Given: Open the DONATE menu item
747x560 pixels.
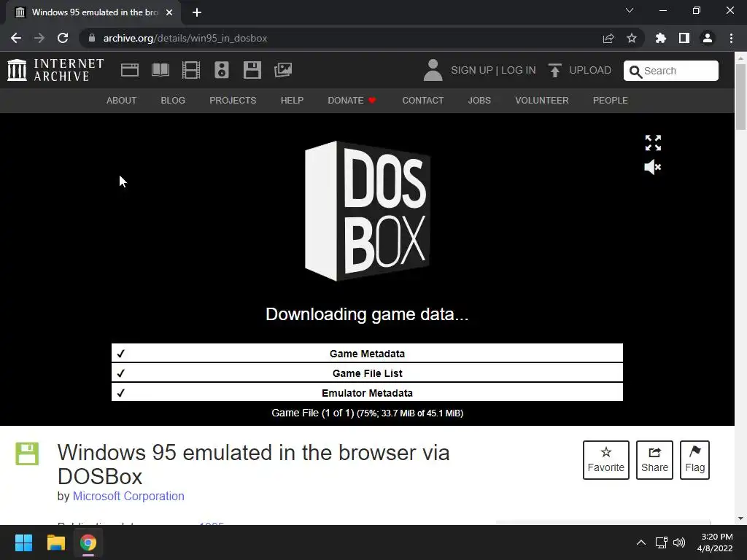Looking at the screenshot, I should coord(352,101).
